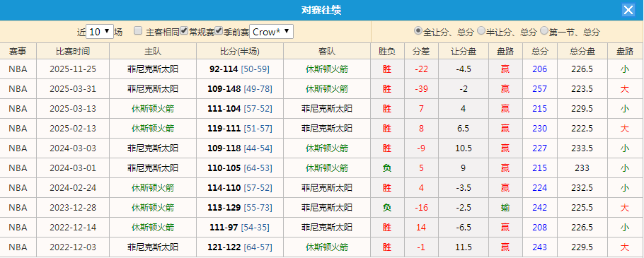This screenshot has height=258, width=644.
Task: Open the 111-97 score of 2022-12-14
Action: [x=224, y=227]
